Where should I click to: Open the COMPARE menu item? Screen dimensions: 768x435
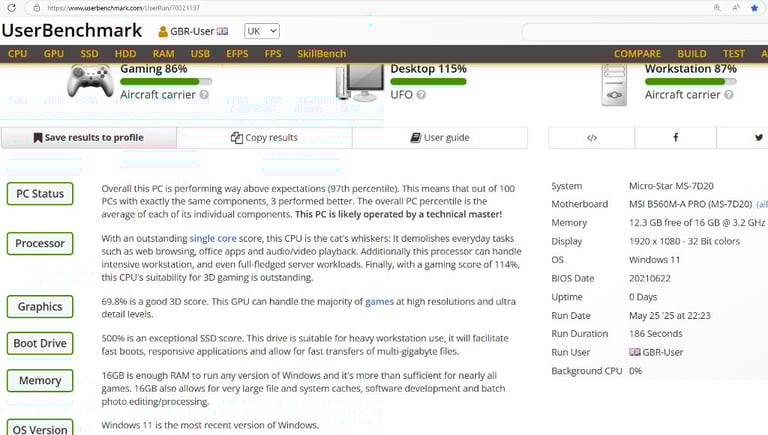(x=637, y=54)
